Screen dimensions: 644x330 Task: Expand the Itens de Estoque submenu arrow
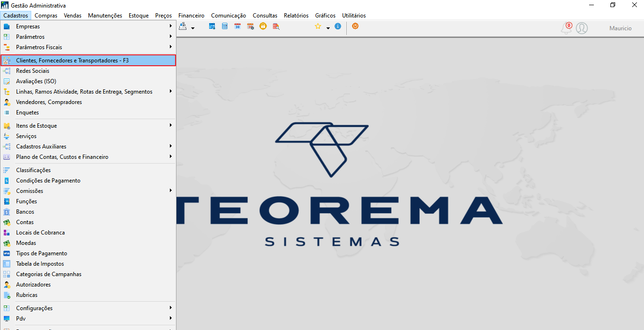[171, 125]
